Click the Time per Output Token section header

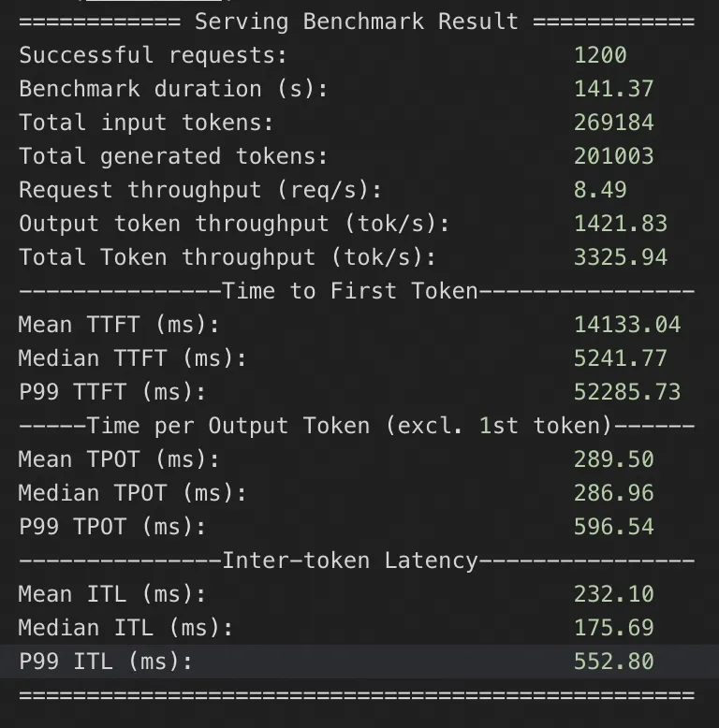[x=350, y=426]
